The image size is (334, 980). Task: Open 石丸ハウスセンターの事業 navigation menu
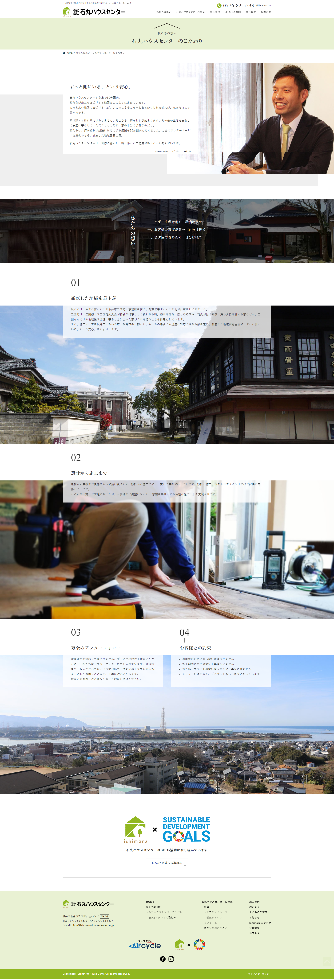point(190,12)
